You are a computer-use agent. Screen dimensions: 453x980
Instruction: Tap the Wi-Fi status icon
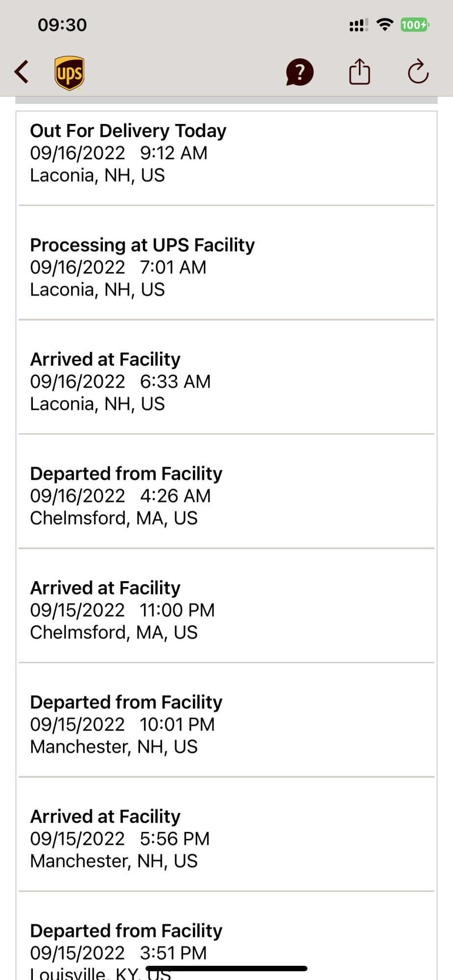click(385, 24)
